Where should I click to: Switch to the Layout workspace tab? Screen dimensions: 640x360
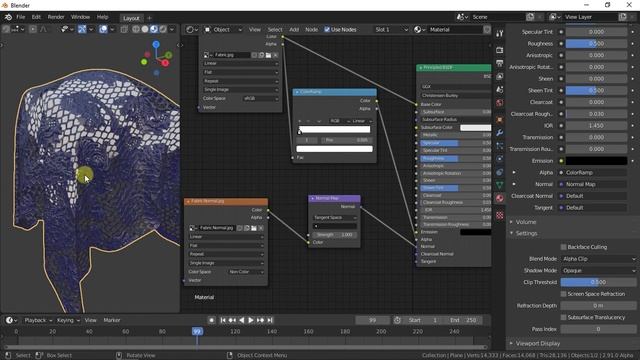pos(131,18)
